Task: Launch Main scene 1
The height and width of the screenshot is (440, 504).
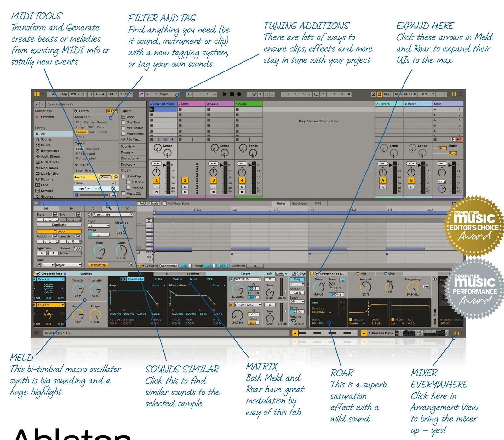Action: pyautogui.click(x=435, y=110)
